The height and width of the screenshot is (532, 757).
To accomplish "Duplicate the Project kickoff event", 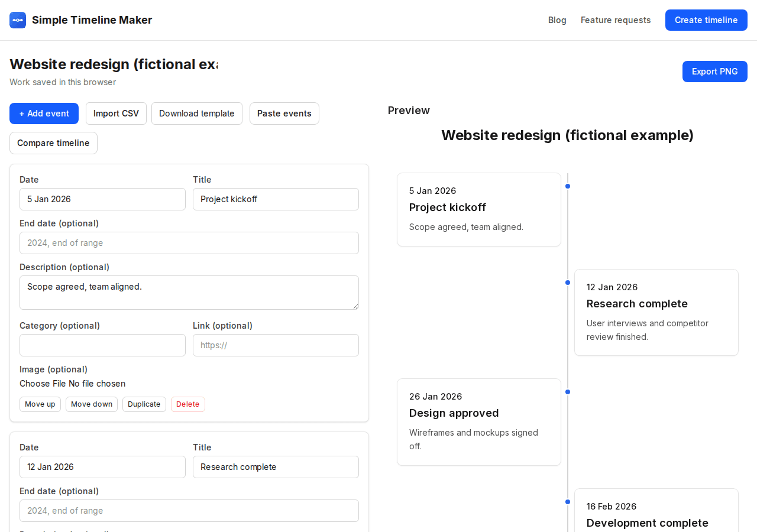I will 144,404.
